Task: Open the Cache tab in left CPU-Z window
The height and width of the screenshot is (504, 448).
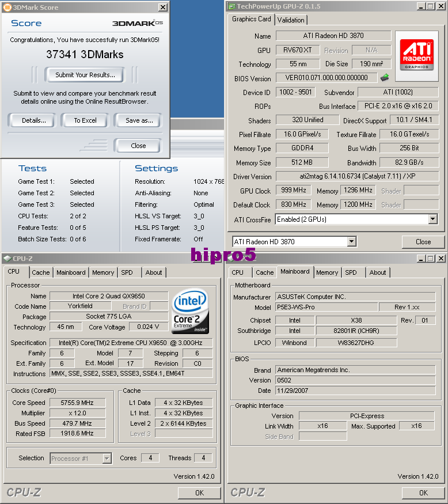Action: tap(41, 272)
